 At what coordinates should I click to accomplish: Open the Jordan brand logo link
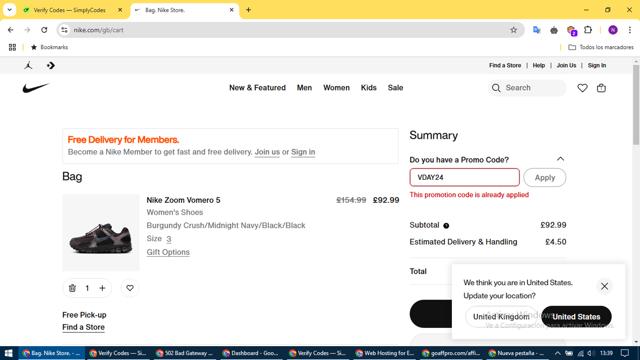coord(28,65)
